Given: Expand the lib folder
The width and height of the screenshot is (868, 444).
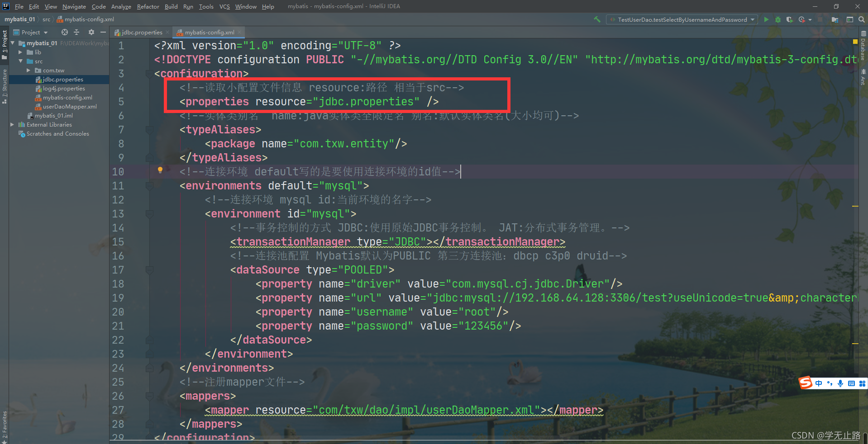Looking at the screenshot, I should click(x=20, y=52).
